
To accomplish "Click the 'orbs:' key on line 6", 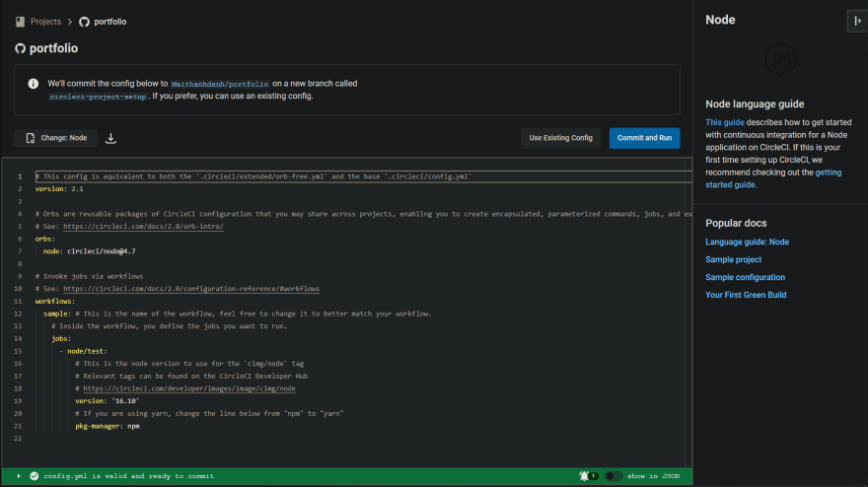I will coord(44,240).
